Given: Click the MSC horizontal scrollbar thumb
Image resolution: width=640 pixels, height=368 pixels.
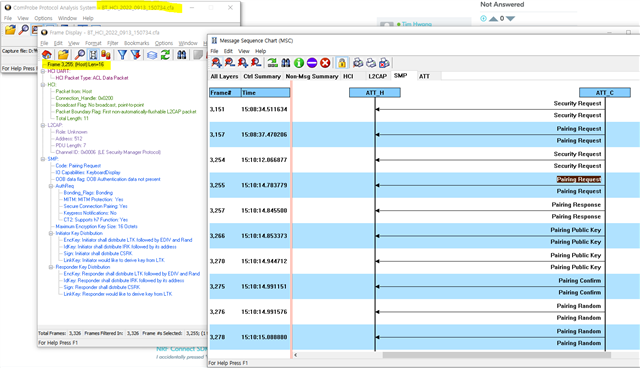Looking at the screenshot, I should point(497,355).
